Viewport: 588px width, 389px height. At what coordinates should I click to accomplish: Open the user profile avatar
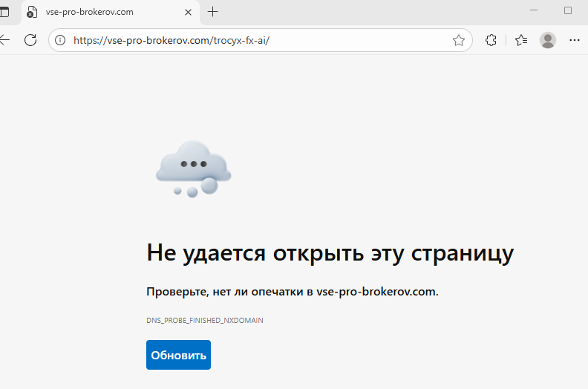(x=548, y=40)
